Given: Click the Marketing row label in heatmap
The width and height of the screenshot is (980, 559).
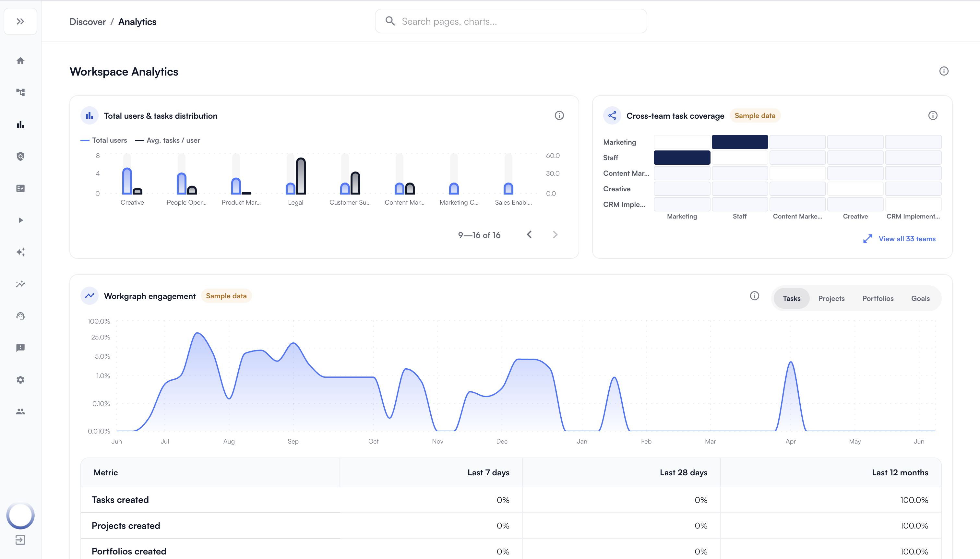Looking at the screenshot, I should (620, 142).
